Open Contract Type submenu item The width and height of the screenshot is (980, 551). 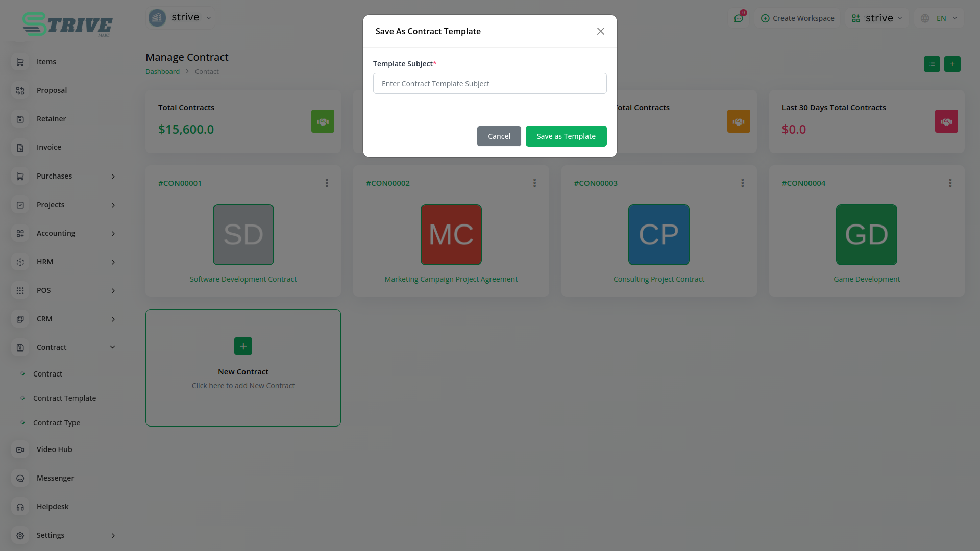[x=57, y=423]
